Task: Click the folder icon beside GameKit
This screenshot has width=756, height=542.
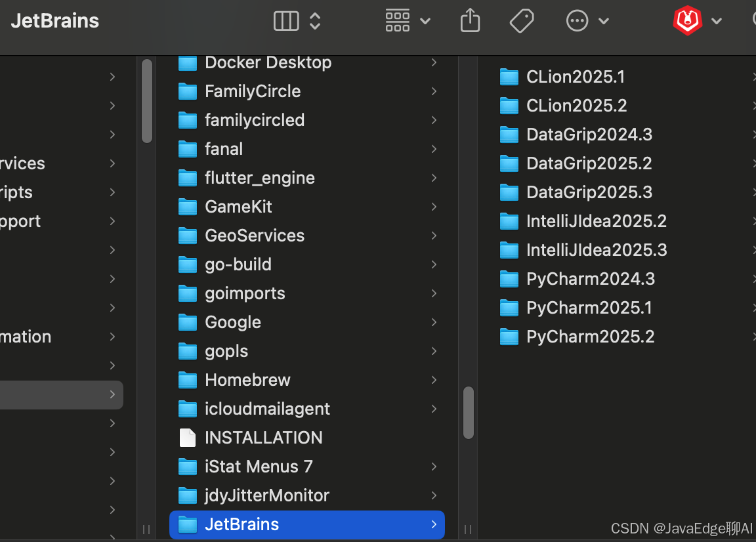Action: [x=188, y=207]
